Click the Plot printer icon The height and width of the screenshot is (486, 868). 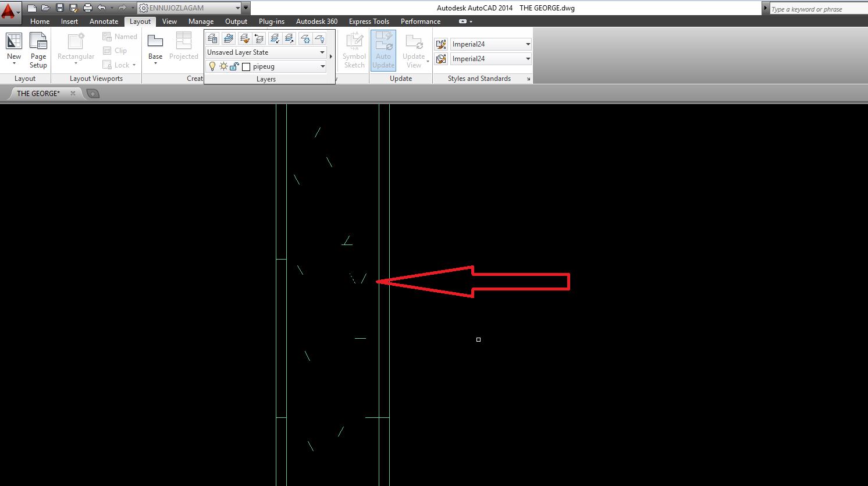88,8
